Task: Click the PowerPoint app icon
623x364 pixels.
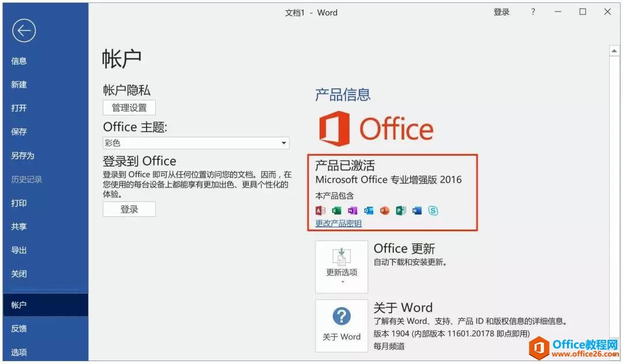Action: (385, 211)
